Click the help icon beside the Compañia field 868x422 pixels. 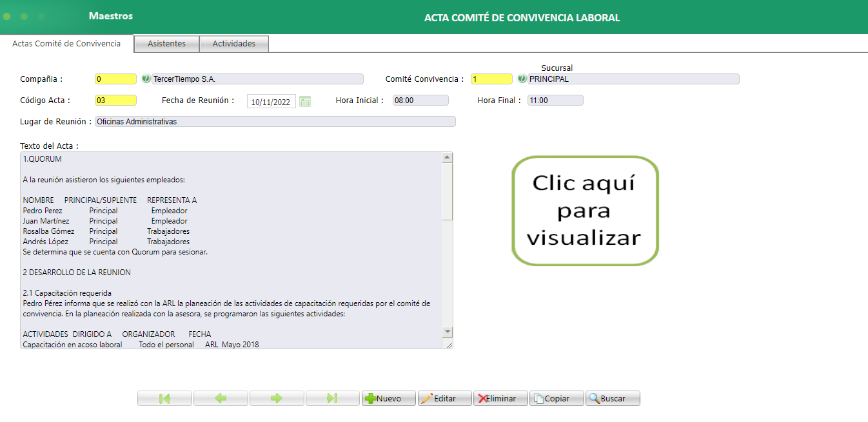click(x=146, y=79)
